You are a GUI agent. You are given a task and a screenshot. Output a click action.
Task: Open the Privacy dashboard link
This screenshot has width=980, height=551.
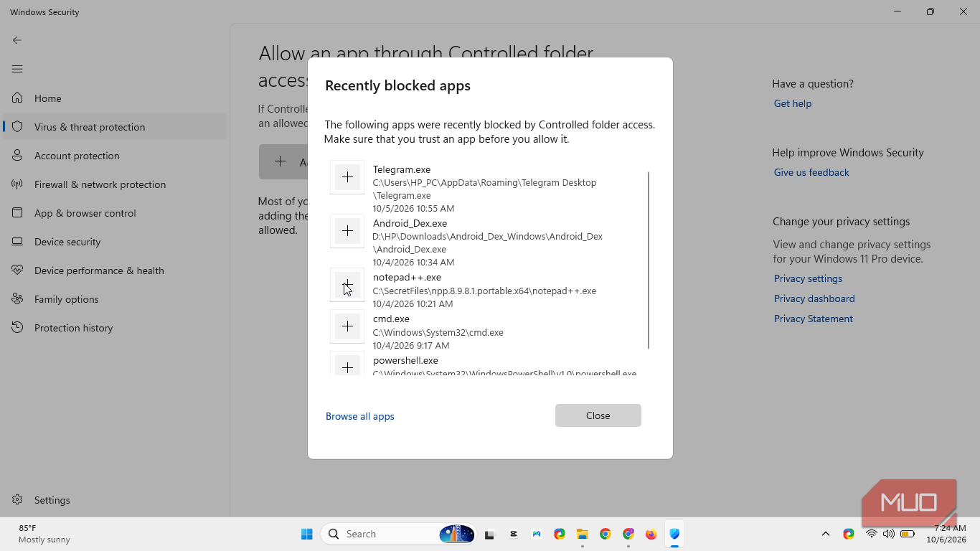tap(814, 298)
